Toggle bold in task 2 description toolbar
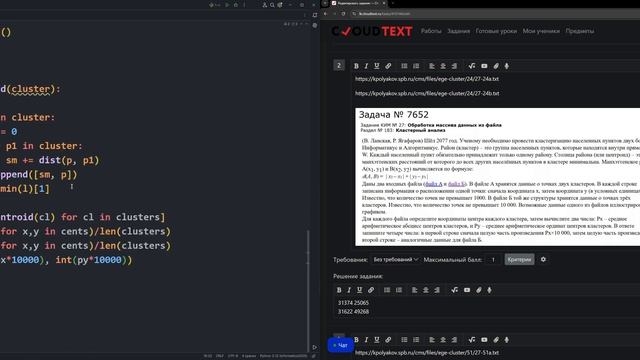 pos(356,66)
